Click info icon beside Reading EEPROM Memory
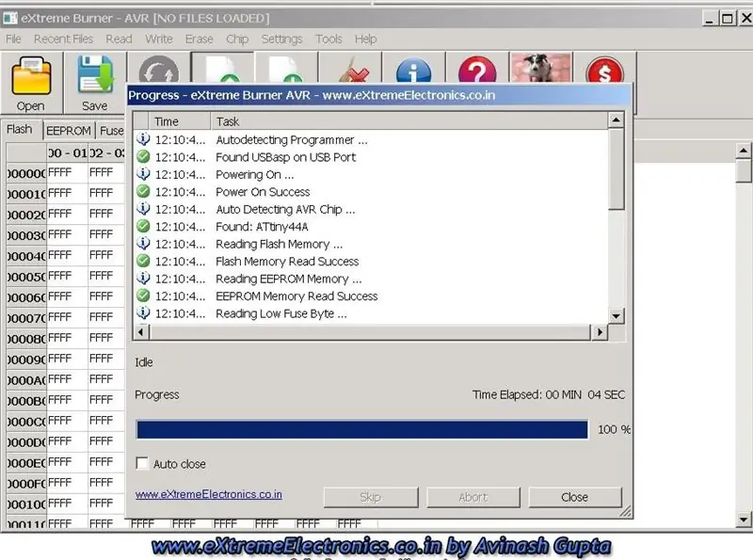Image resolution: width=753 pixels, height=560 pixels. point(143,278)
